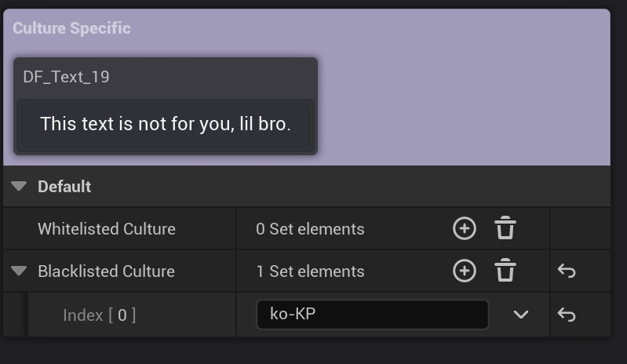The image size is (627, 364).
Task: Click the "0 Set elements" value text
Action: 310,229
